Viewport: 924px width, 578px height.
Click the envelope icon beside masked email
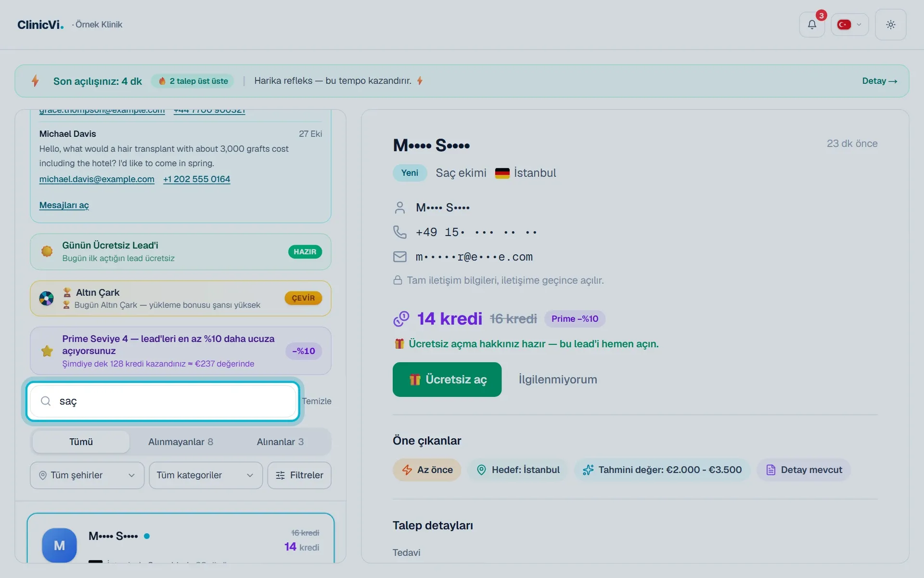click(x=399, y=257)
